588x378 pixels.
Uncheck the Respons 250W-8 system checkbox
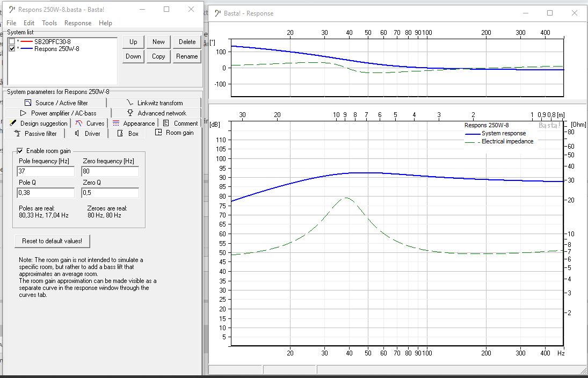[12, 49]
